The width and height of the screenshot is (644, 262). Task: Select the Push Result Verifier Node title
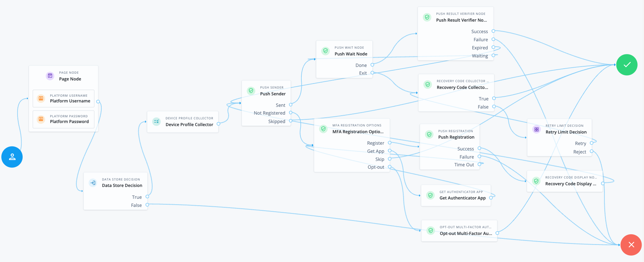[461, 20]
